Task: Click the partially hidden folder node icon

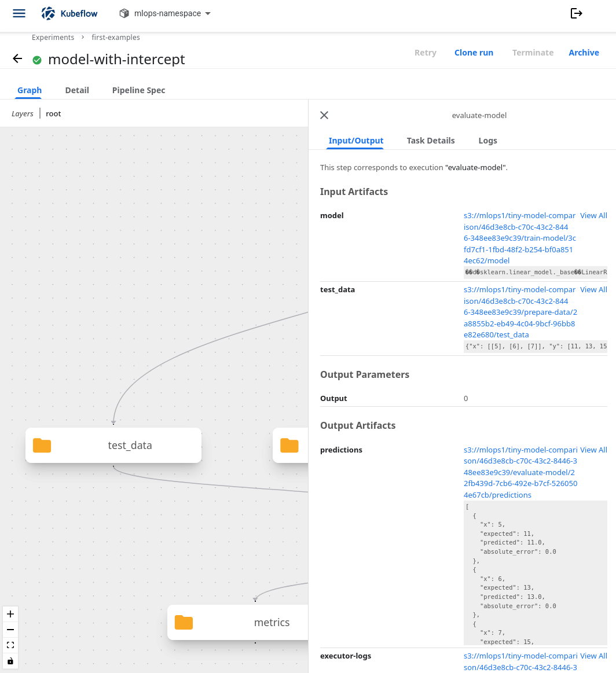Action: point(289,446)
